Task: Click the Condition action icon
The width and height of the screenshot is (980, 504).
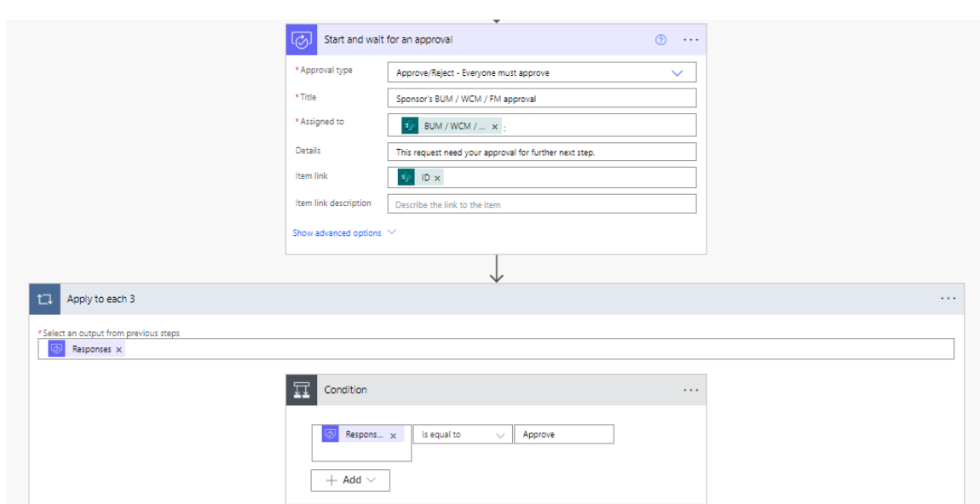Action: point(302,390)
